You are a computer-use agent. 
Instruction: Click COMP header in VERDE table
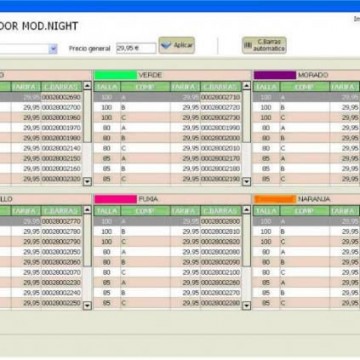pos(145,87)
